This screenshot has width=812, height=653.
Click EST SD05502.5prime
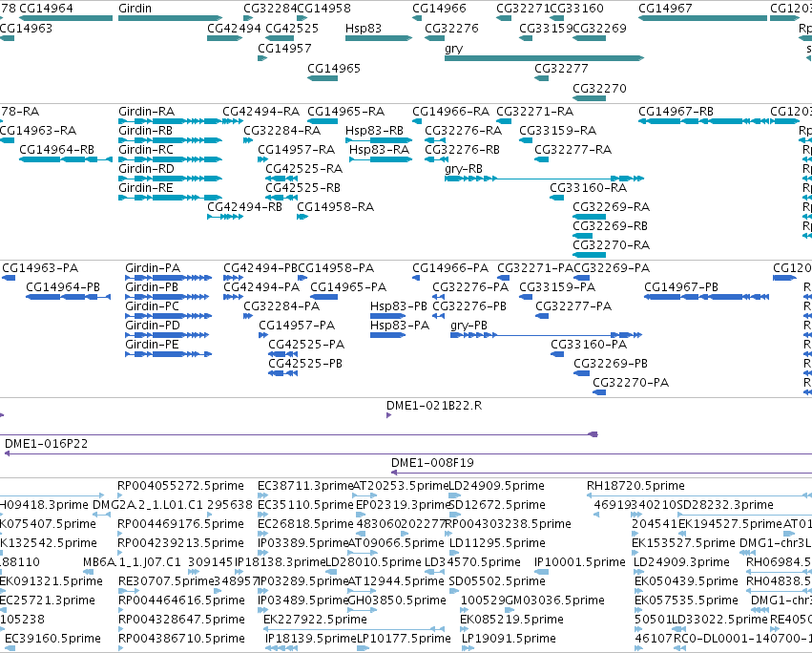(x=497, y=581)
